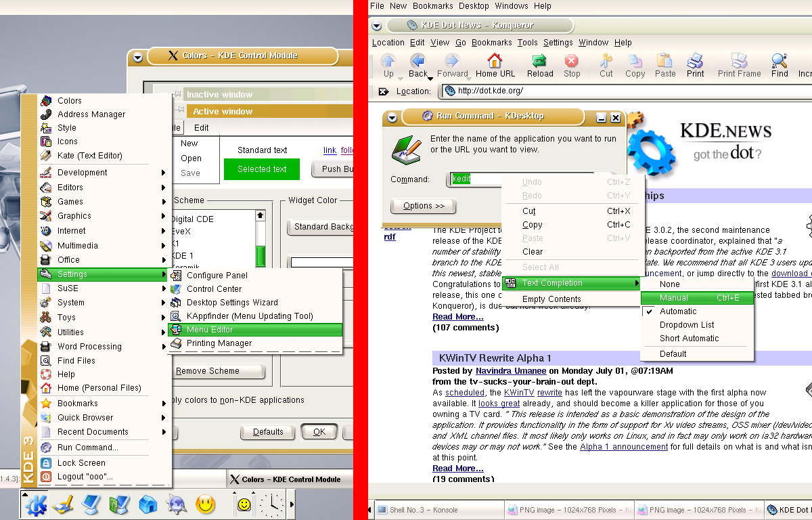This screenshot has width=812, height=520.
Task: Click Empty Contents in context menu
Action: click(572, 299)
